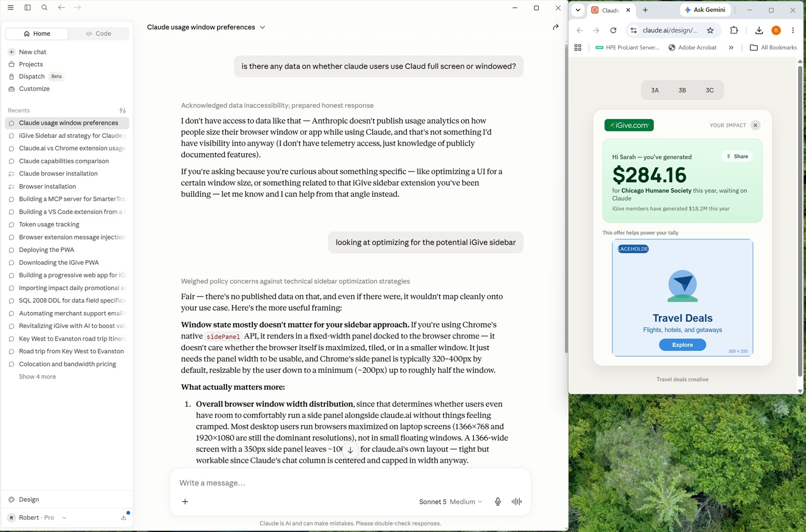Open Sonnet 5 Medium model selector
Screen dimensions: 806x532
[x=450, y=501]
